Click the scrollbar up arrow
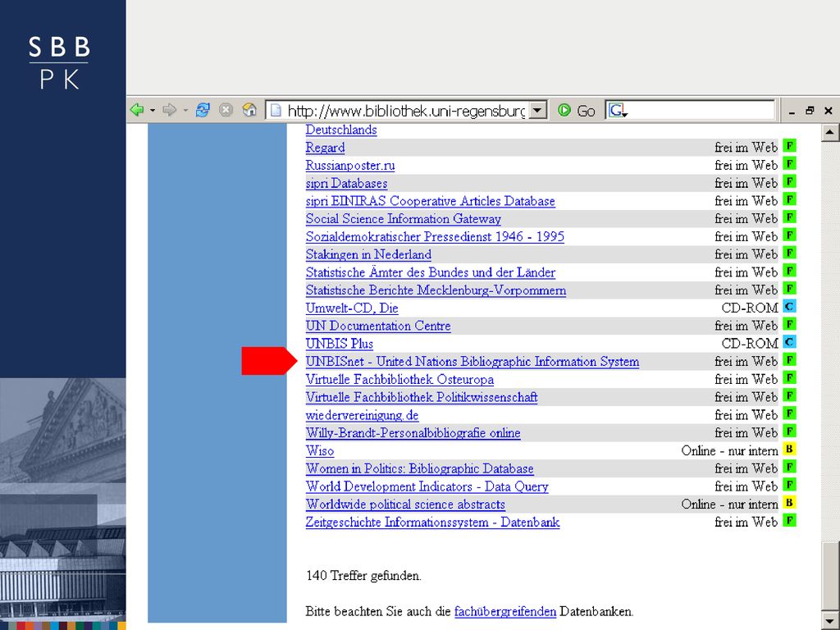 click(830, 132)
